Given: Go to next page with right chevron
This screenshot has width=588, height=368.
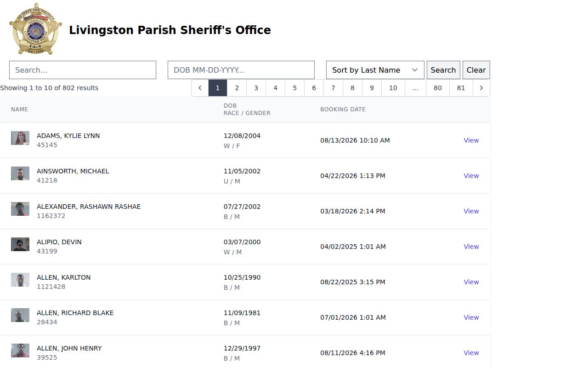Looking at the screenshot, I should (x=481, y=88).
